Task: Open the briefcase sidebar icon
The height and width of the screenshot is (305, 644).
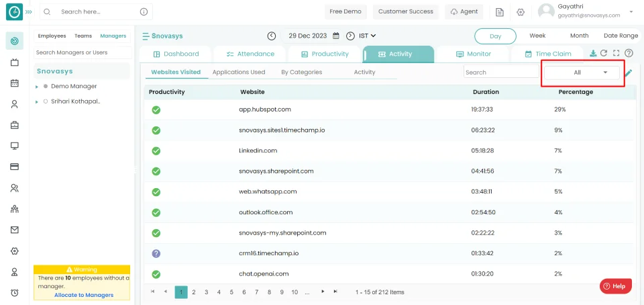Action: coord(14,125)
